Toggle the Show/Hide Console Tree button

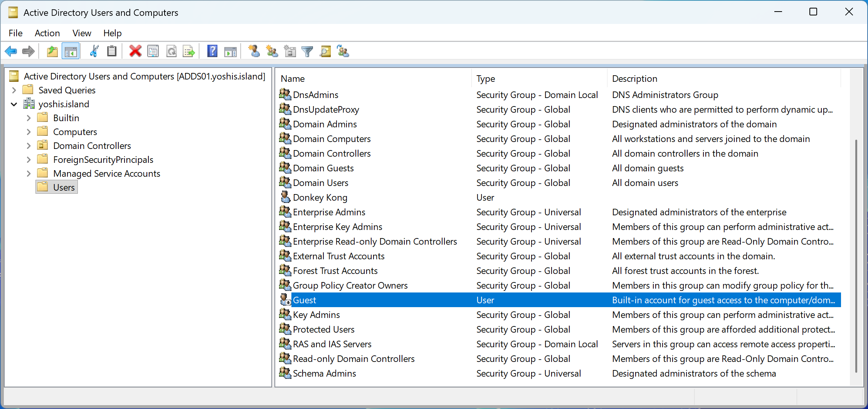[71, 51]
